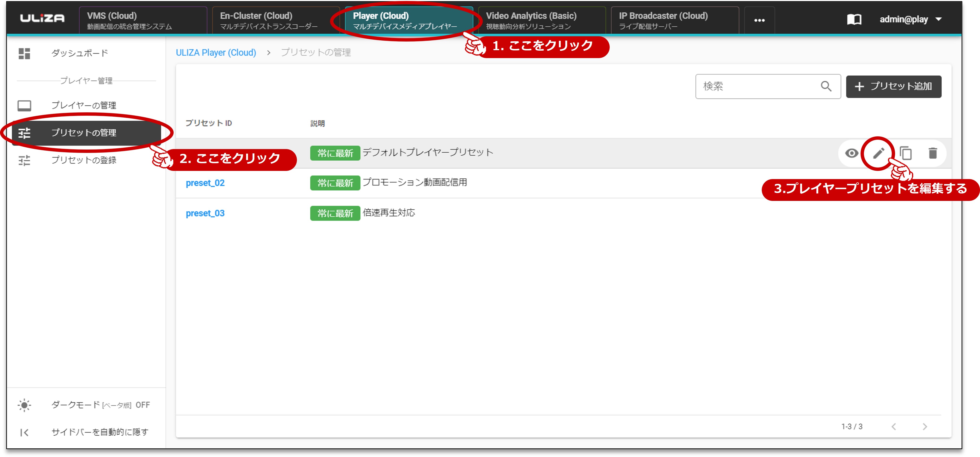Follow the ULIZA Player (Cloud) breadcrumb link
980x457 pixels.
tap(216, 53)
